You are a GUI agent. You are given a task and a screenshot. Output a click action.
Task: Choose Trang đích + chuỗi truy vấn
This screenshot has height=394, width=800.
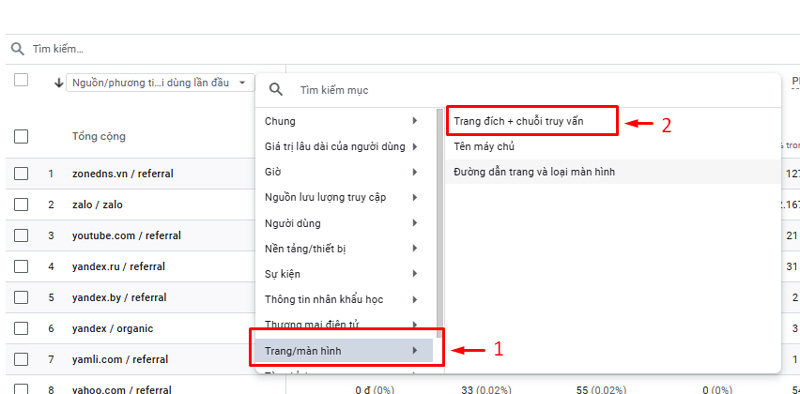pyautogui.click(x=518, y=121)
